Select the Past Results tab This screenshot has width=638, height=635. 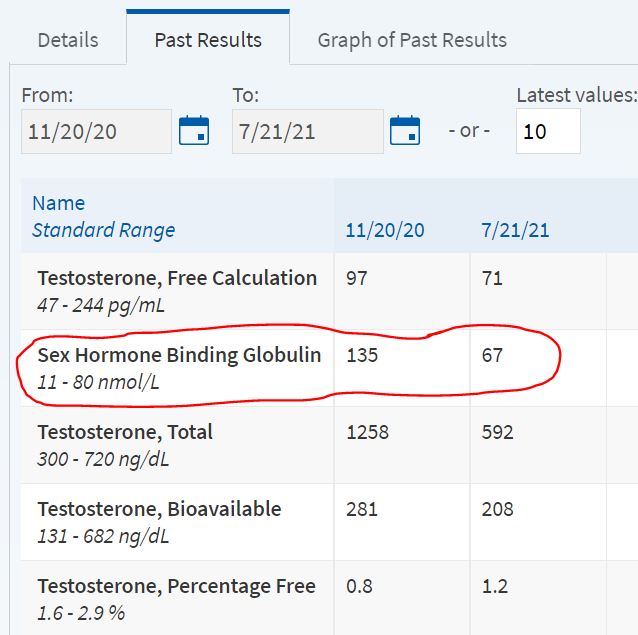tap(208, 40)
